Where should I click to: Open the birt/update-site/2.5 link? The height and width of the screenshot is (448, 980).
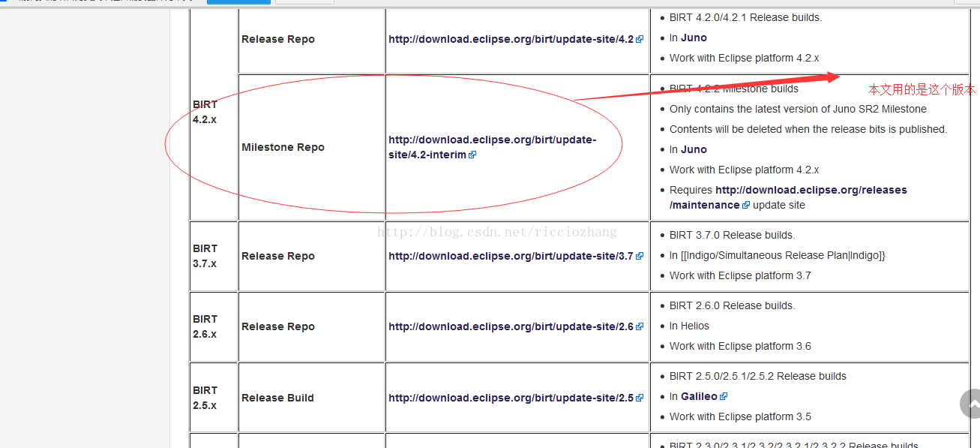tap(511, 398)
